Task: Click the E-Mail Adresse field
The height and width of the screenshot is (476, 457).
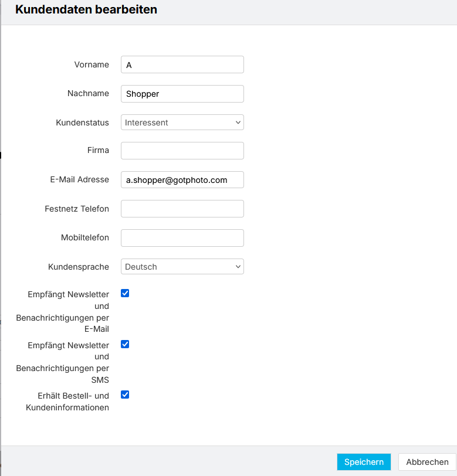Action: coord(182,180)
